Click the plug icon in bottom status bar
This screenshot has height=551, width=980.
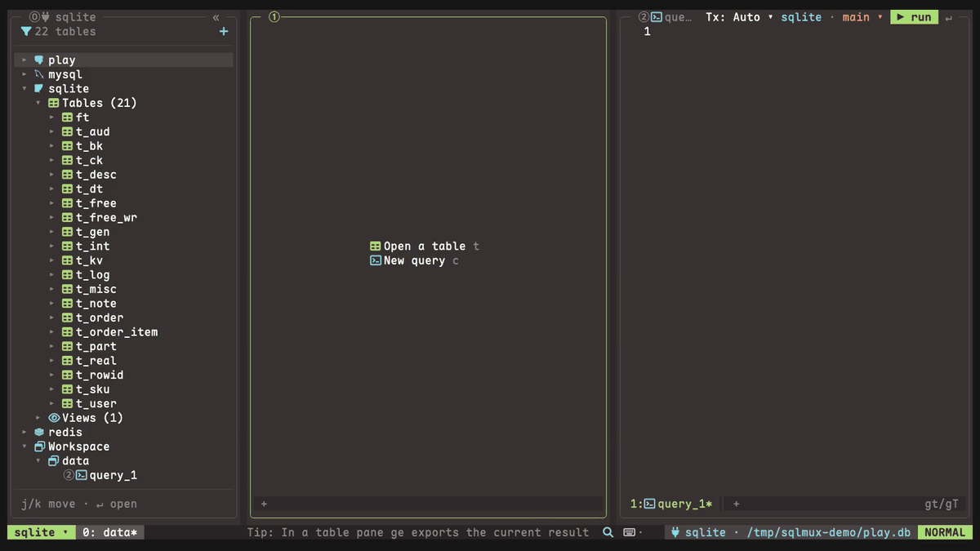(x=675, y=532)
